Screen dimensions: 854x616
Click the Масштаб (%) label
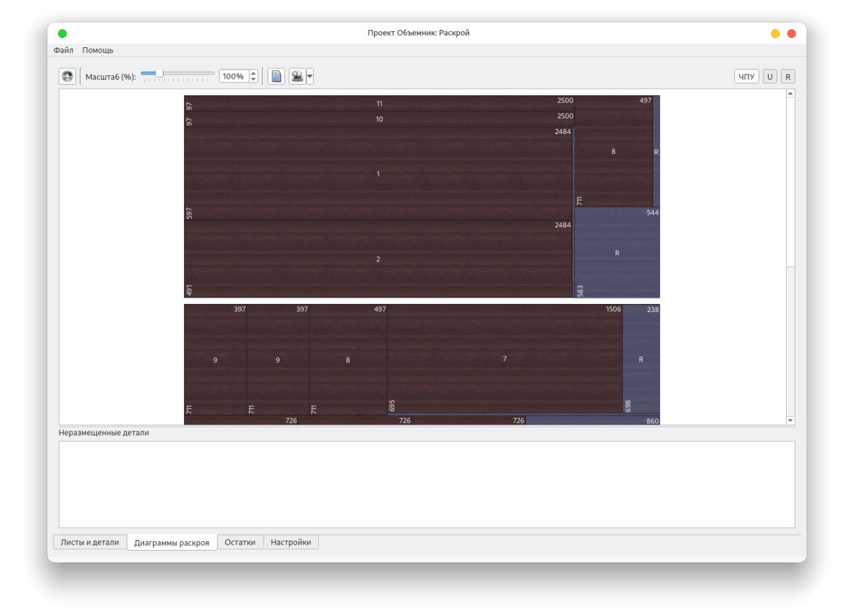coord(111,77)
